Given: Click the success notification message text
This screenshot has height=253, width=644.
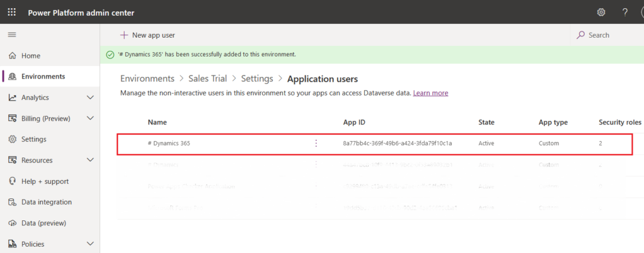Looking at the screenshot, I should [x=206, y=54].
